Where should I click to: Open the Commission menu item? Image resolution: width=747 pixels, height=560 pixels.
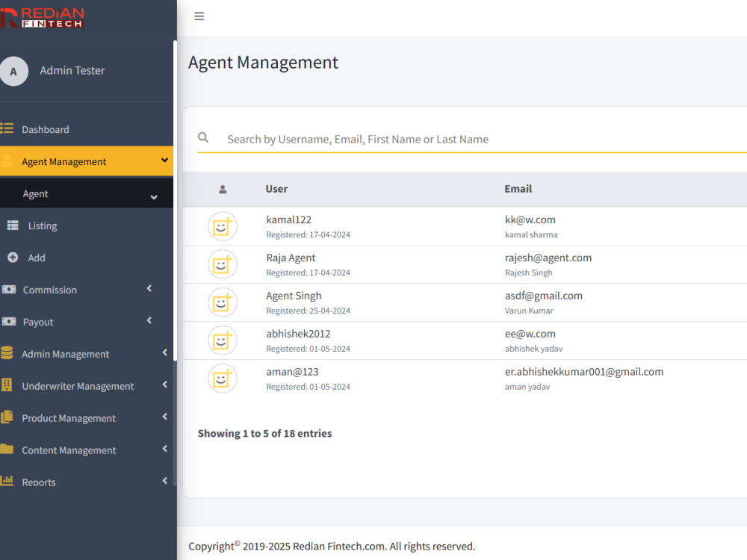tap(87, 290)
